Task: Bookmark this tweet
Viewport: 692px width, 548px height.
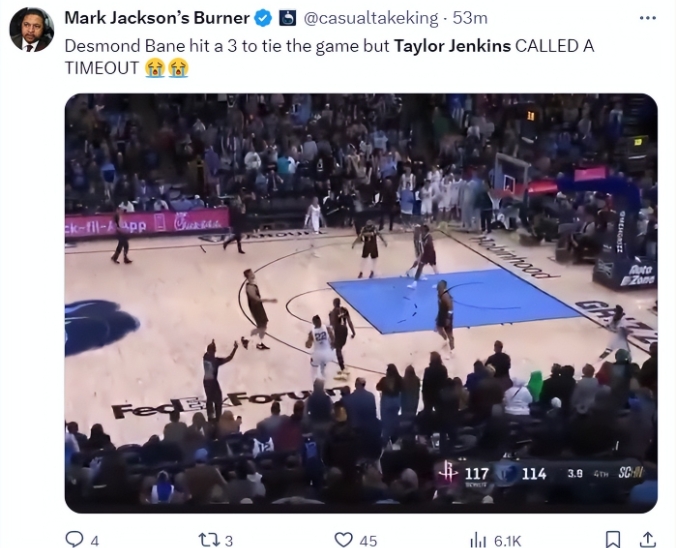Action: click(613, 539)
